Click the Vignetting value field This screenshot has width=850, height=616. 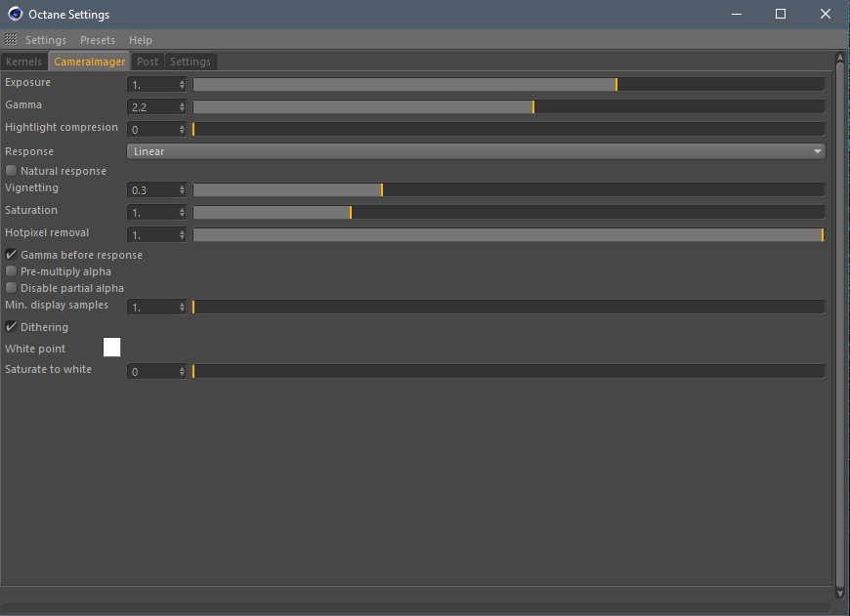(x=152, y=190)
